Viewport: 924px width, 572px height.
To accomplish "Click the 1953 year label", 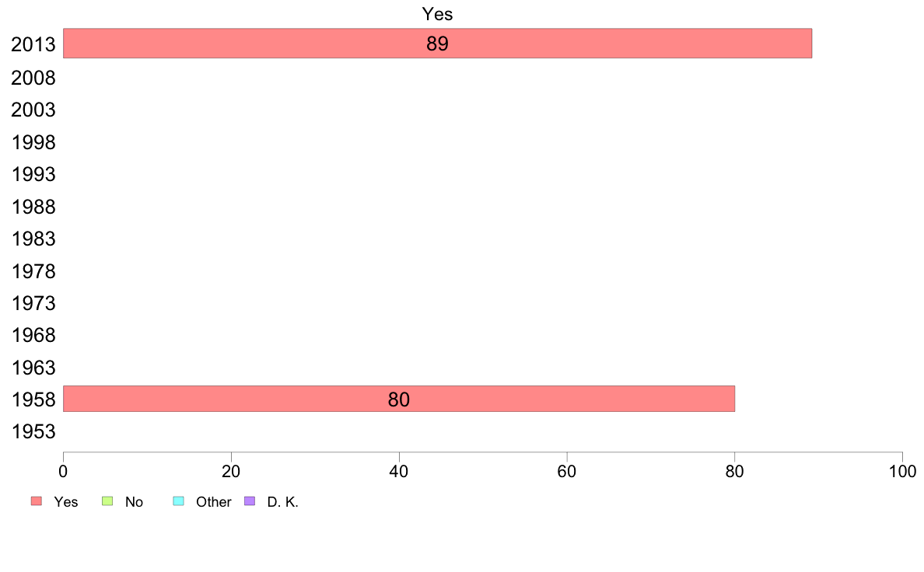I will 33,432.
